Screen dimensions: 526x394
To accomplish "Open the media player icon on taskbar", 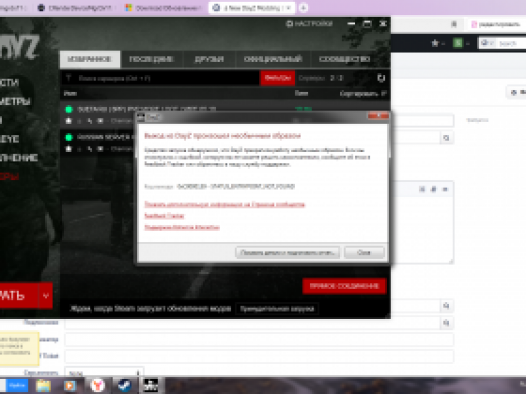I will pyautogui.click(x=70, y=386).
